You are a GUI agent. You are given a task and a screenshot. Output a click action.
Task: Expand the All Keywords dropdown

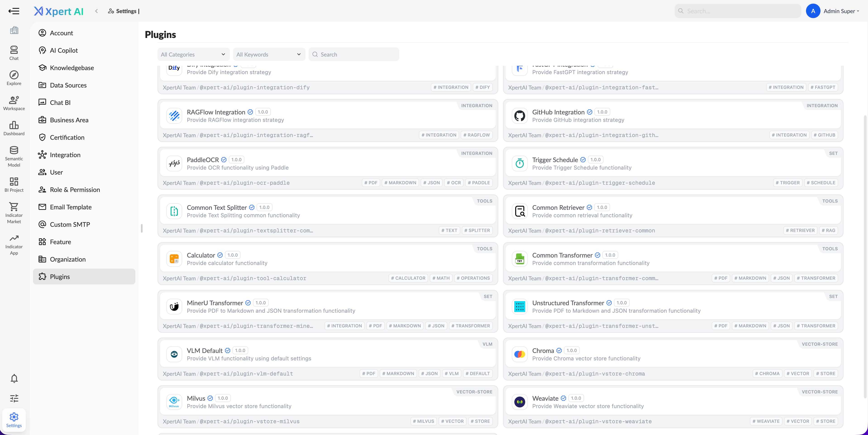(x=269, y=54)
